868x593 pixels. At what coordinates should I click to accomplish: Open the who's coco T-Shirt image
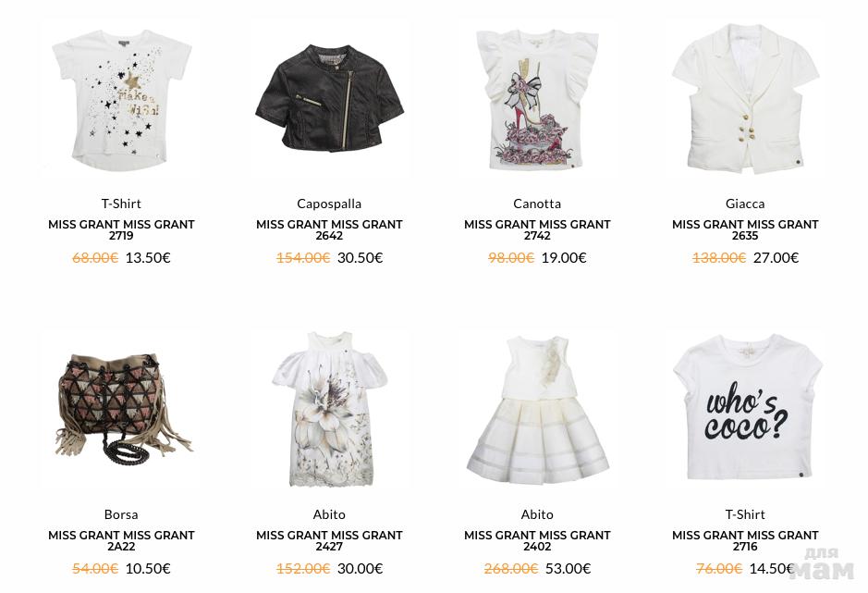(x=745, y=409)
